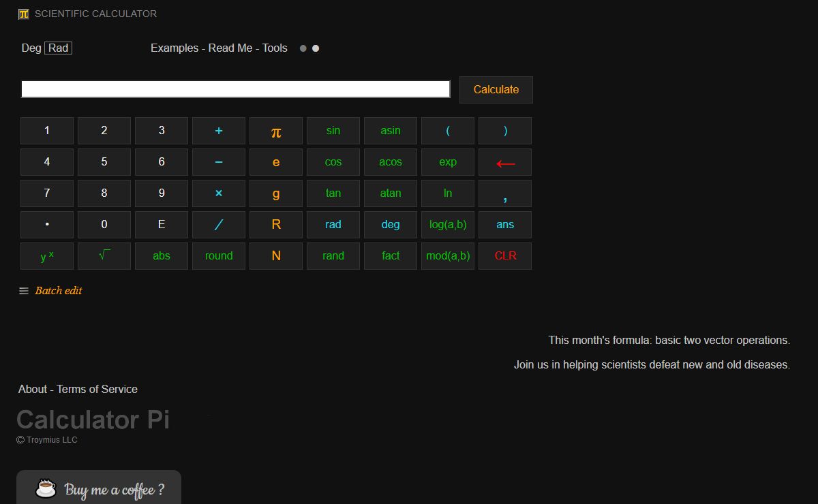Click the open parenthesis key
This screenshot has height=504, width=818.
click(x=448, y=131)
